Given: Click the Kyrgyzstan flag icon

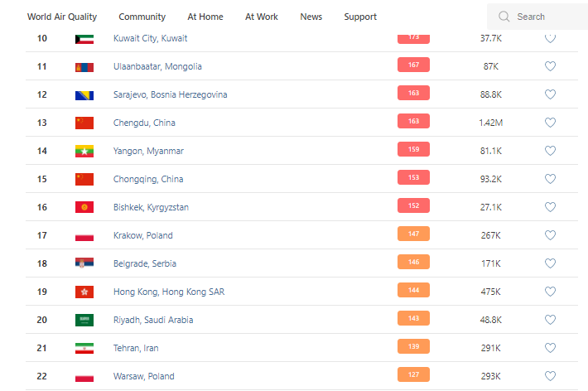Looking at the screenshot, I should coord(84,207).
